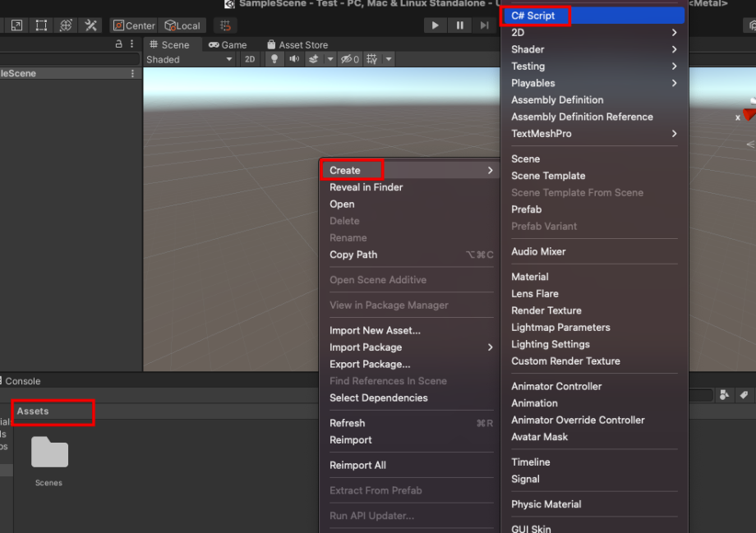Viewport: 756px width, 533px height.
Task: Toggle 2D view mode in the Scene view
Action: (x=249, y=58)
